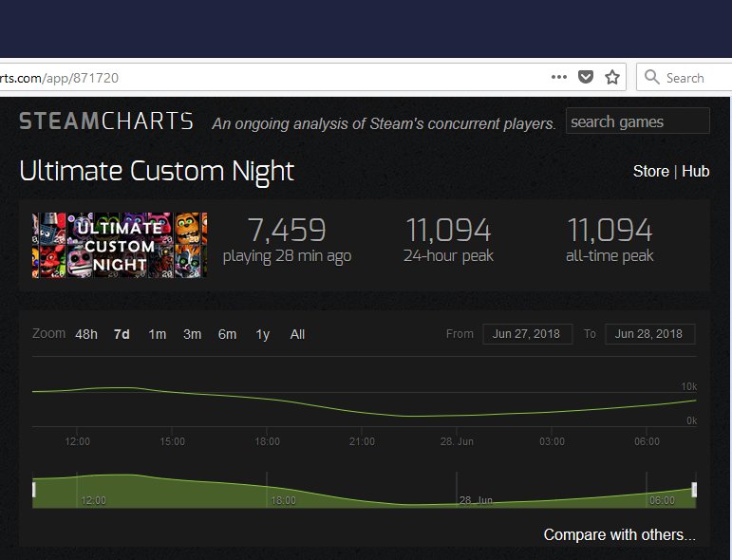
Task: Set chart zoom to 1m
Action: 158,335
